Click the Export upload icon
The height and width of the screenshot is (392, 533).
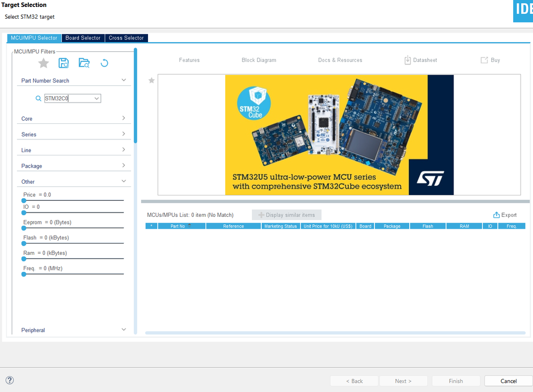(496, 215)
